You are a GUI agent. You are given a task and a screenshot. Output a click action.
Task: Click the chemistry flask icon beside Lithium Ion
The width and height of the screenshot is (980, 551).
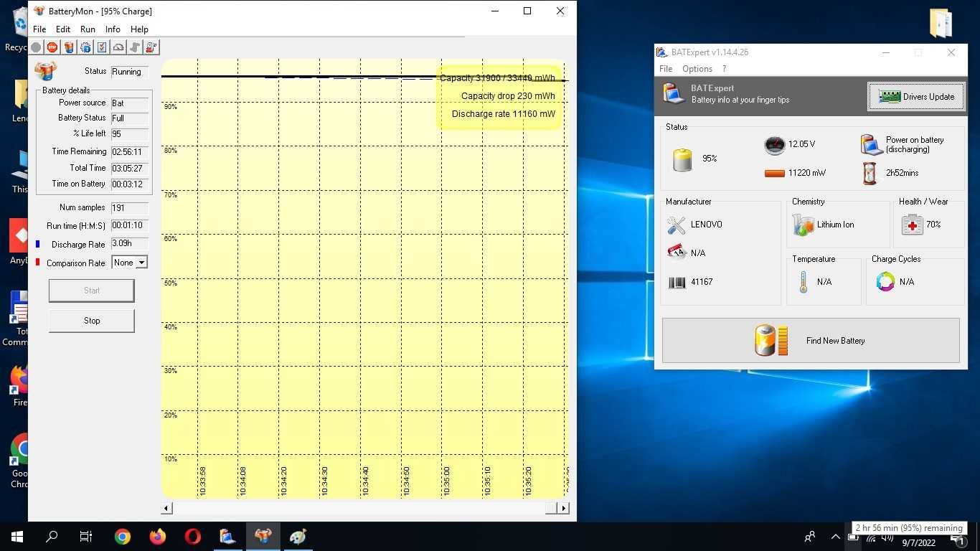pos(803,225)
